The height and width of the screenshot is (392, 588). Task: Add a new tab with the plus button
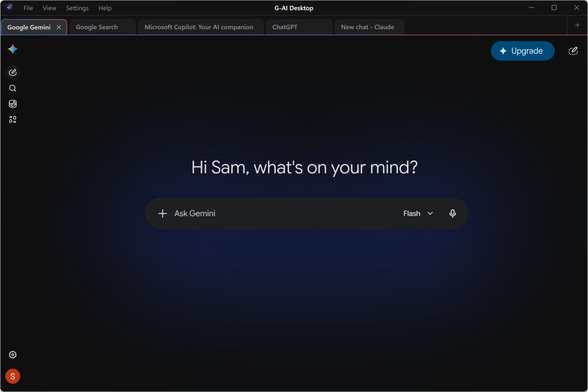(x=578, y=25)
